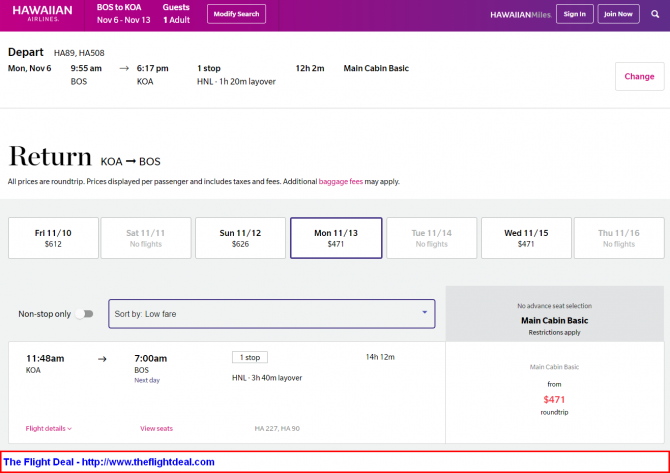
Task: Select the Wed 11/15 $471 date tab
Action: click(x=526, y=238)
